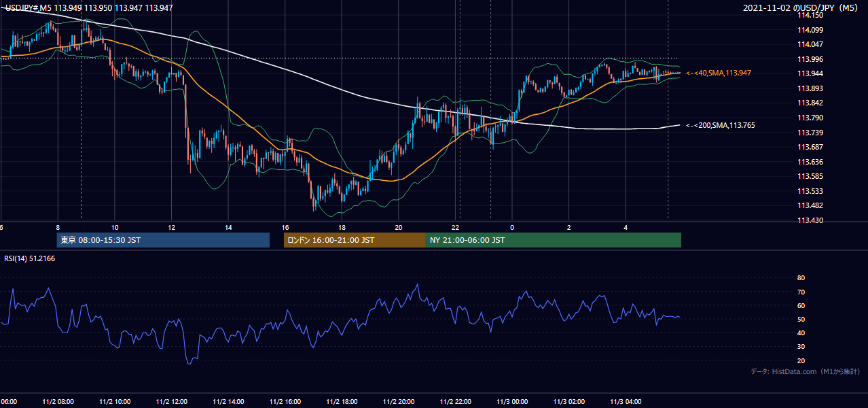The image size is (868, 408).
Task: Click hour label 10 under price chart
Action: 115,228
